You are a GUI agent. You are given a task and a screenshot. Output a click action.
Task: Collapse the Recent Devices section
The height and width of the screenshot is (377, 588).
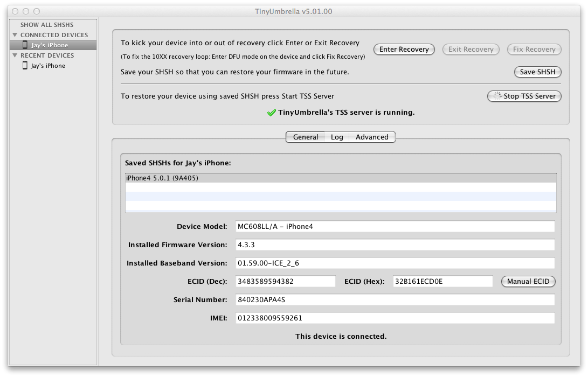coord(15,55)
